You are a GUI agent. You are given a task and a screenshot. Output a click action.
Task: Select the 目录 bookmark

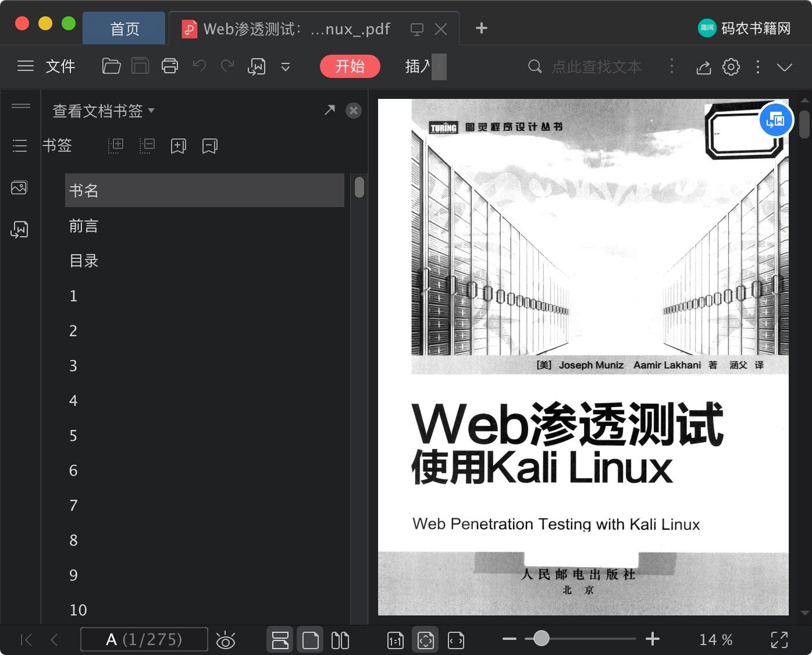click(x=205, y=261)
